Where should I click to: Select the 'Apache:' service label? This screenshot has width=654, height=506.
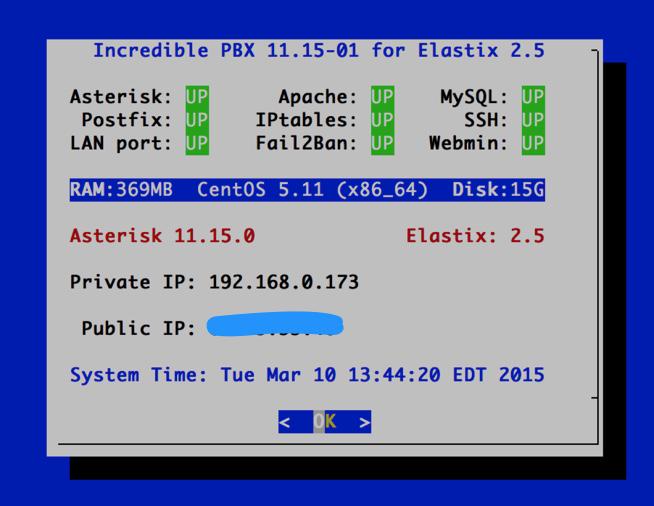click(318, 97)
